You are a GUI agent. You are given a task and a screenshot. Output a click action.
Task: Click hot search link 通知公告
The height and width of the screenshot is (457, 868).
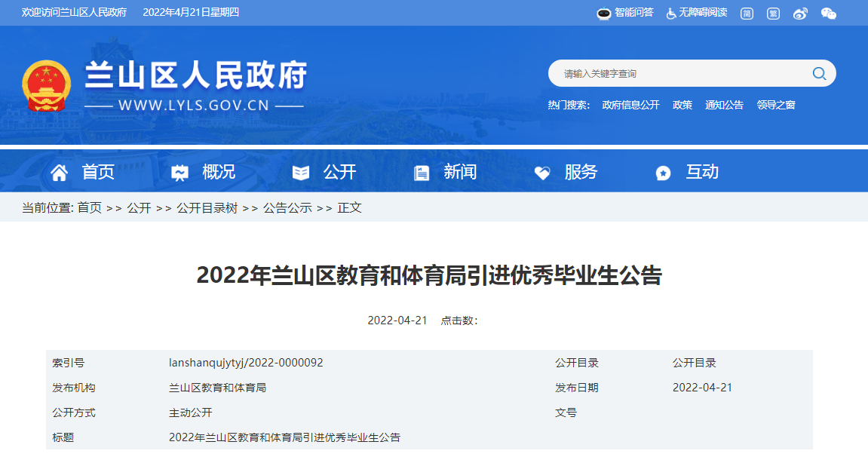tap(724, 105)
